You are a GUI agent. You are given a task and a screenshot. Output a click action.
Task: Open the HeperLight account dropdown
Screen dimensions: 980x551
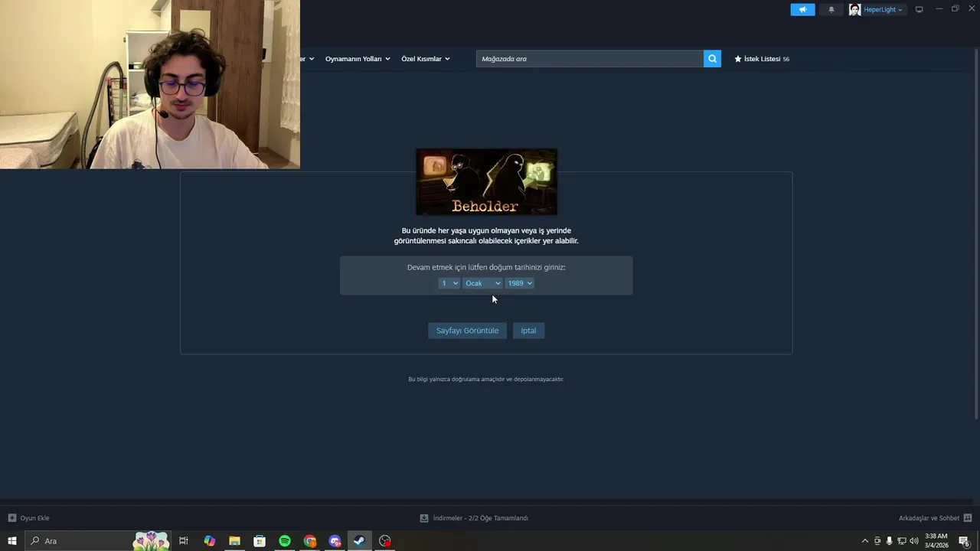(883, 10)
